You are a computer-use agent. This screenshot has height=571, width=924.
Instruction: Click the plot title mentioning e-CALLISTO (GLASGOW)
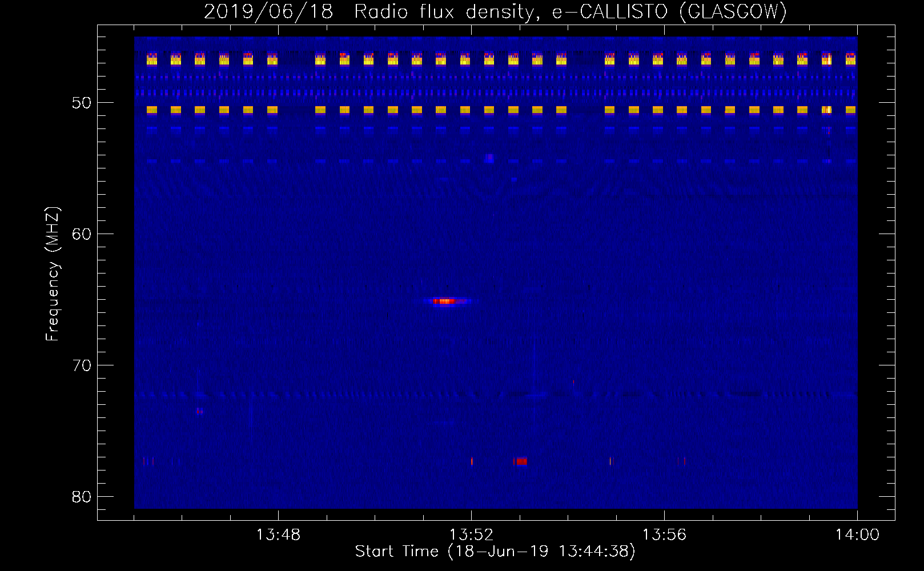(x=495, y=11)
